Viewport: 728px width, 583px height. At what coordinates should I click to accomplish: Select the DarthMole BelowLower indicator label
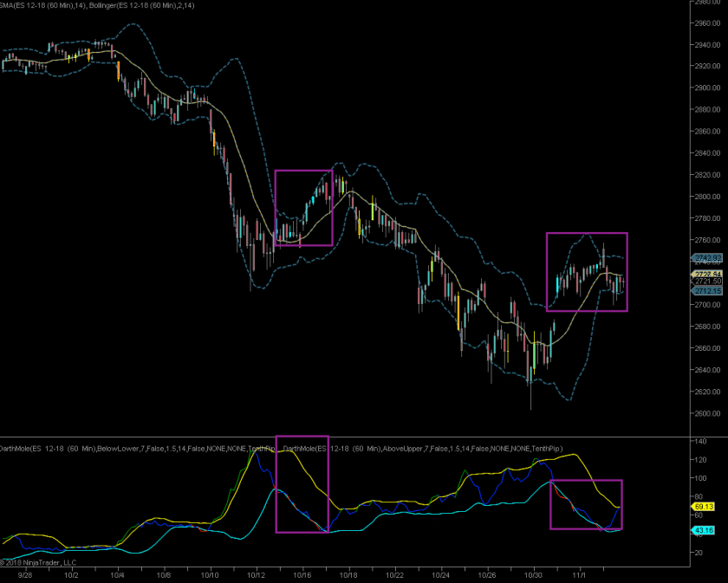coord(130,449)
